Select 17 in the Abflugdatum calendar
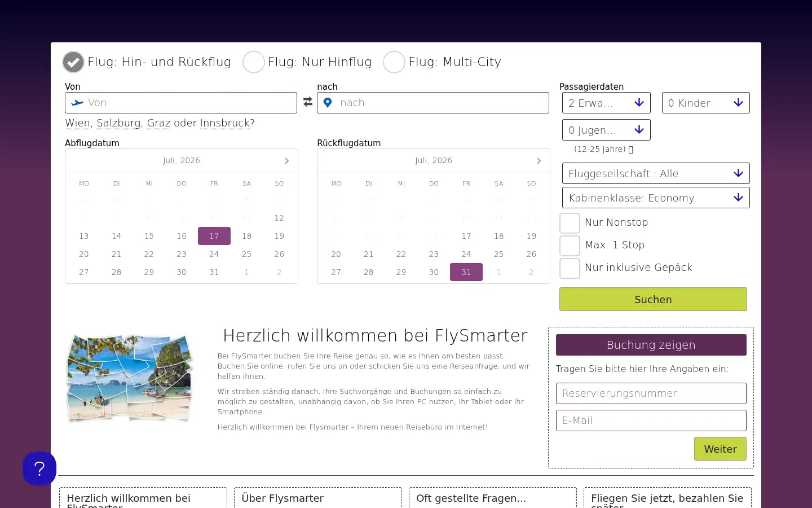 [x=214, y=236]
